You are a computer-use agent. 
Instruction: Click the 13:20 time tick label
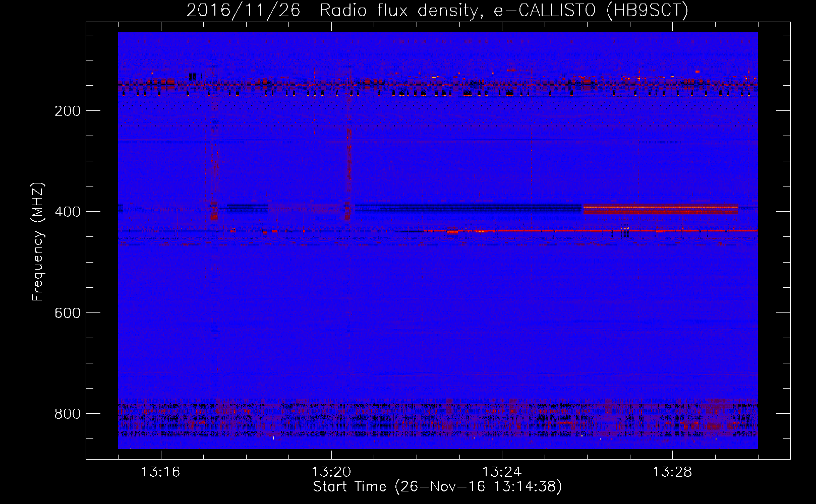tap(331, 472)
